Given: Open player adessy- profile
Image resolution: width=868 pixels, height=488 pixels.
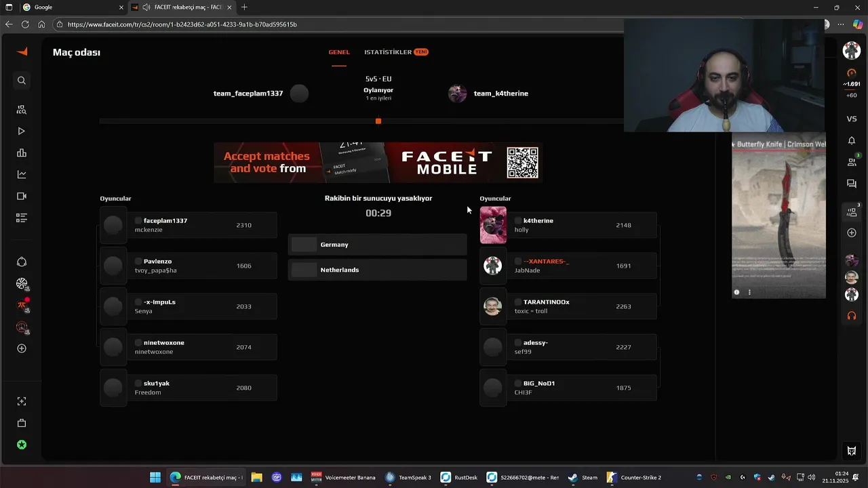Looking at the screenshot, I should click(x=568, y=347).
